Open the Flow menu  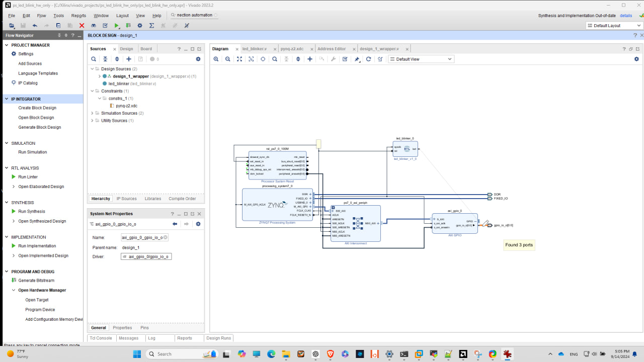click(x=41, y=16)
